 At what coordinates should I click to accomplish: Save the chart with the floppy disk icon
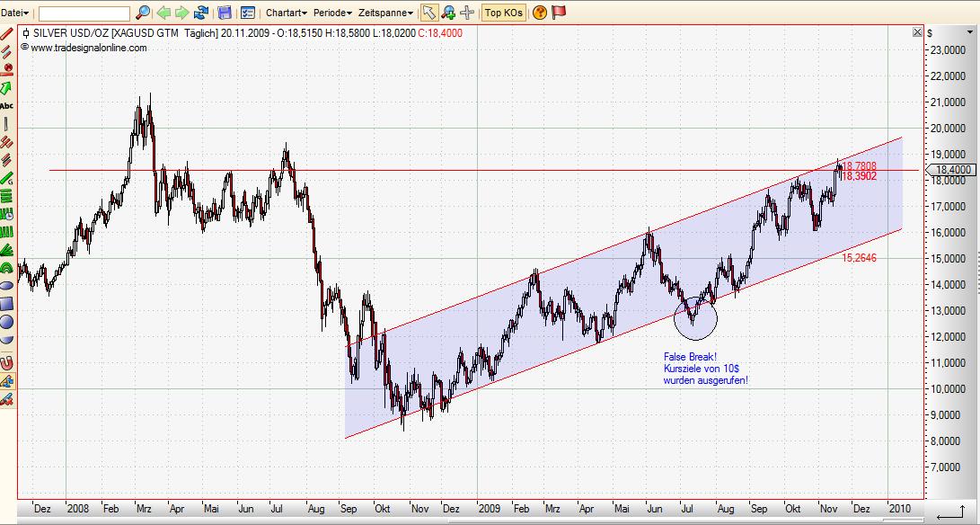coord(225,12)
